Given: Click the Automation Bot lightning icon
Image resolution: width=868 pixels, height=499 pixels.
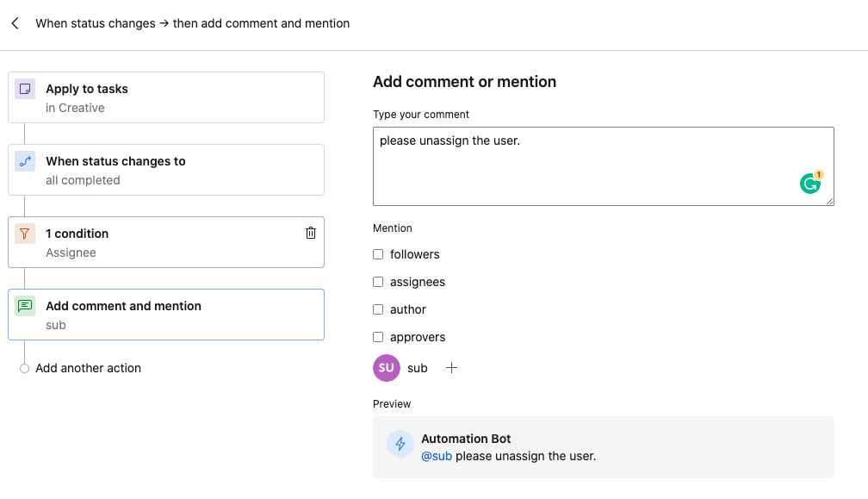Looking at the screenshot, I should pos(400,444).
